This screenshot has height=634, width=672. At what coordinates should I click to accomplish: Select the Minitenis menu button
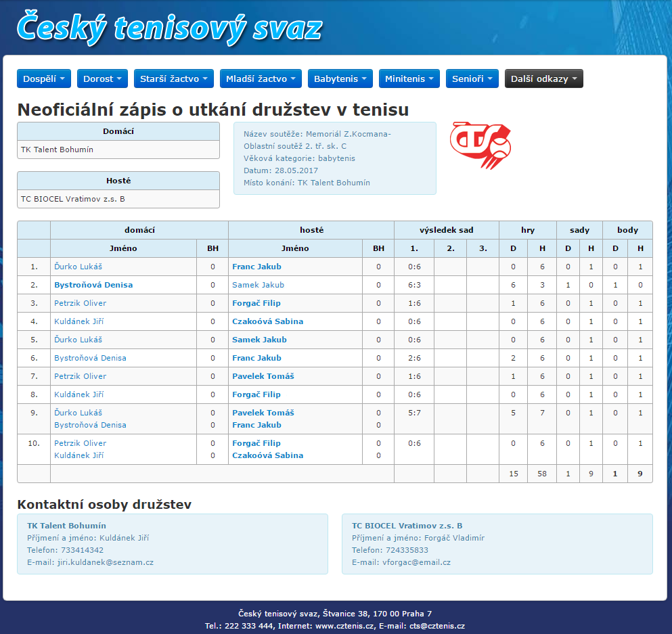coord(409,78)
